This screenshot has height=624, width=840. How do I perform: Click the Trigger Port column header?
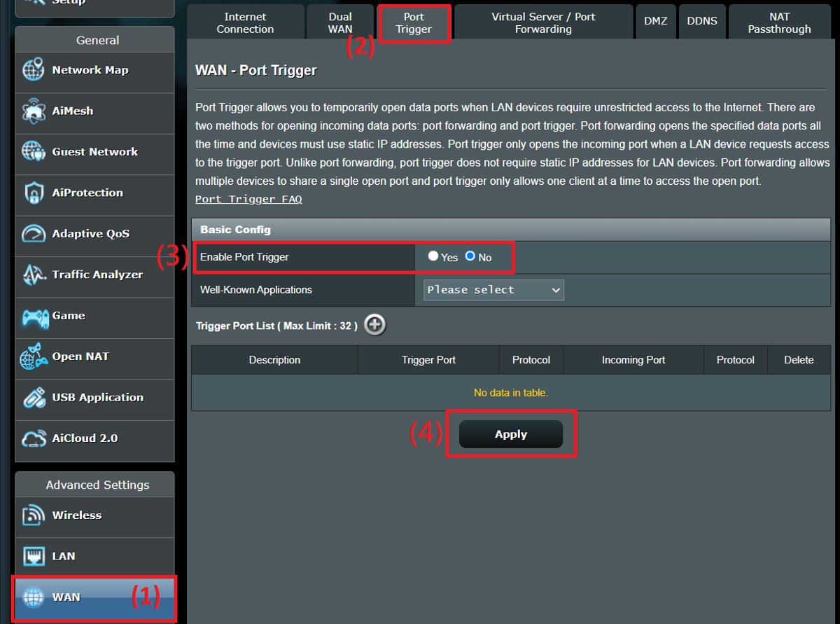pos(428,360)
